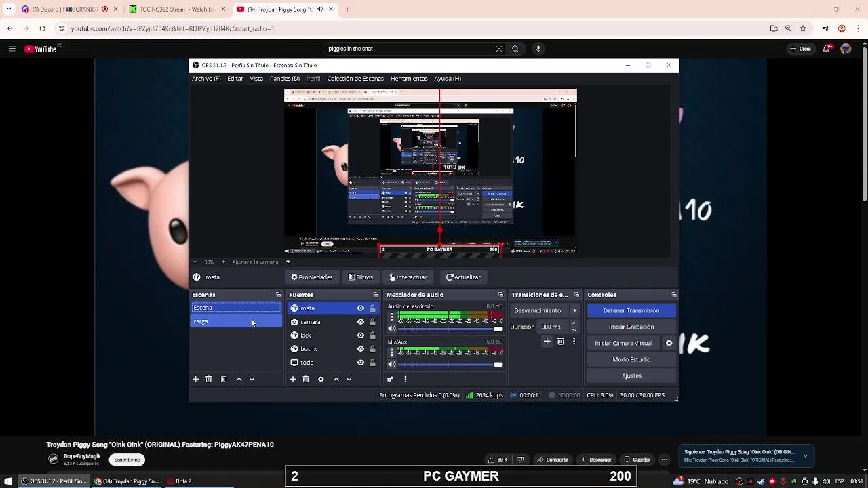The image size is (868, 488).
Task: Open Filtros for selected source
Action: tap(361, 277)
